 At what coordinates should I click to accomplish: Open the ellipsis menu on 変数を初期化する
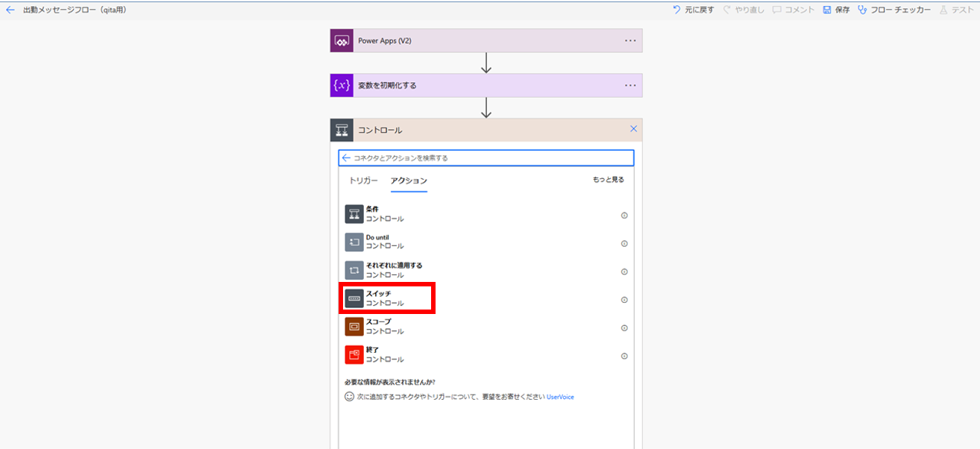pyautogui.click(x=631, y=85)
